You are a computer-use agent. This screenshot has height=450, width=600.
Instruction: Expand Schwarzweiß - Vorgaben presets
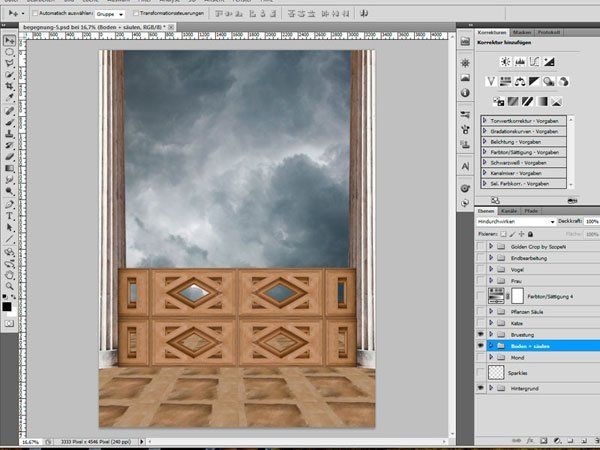tap(484, 163)
